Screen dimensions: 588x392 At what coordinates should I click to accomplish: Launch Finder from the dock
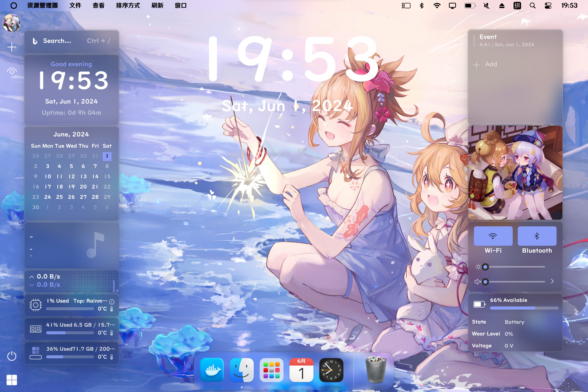[x=241, y=370]
